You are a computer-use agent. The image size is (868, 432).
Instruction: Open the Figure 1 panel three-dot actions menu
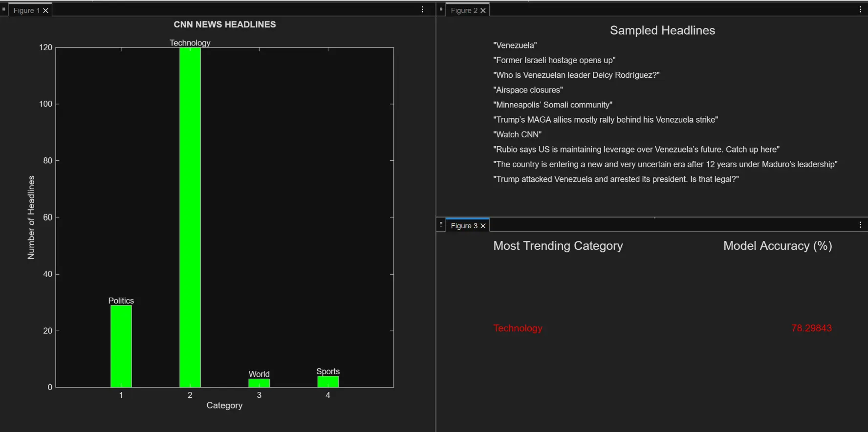click(x=423, y=10)
